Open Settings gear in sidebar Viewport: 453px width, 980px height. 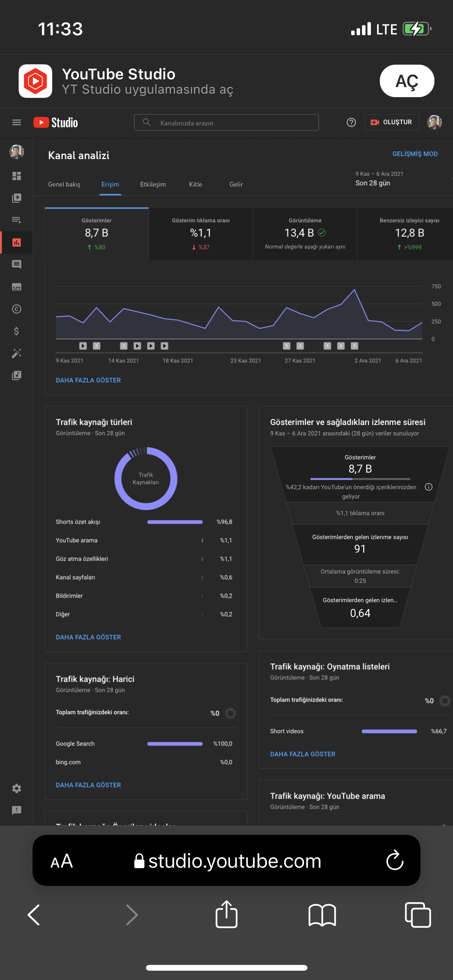(17, 788)
